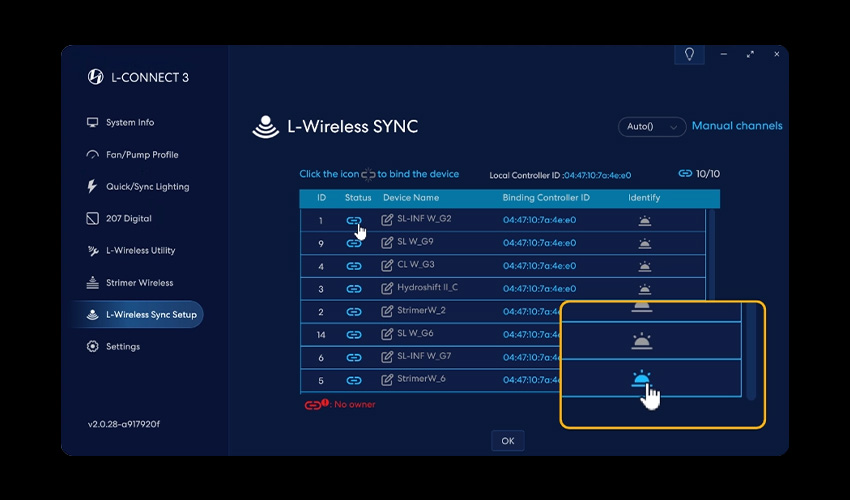850x500 pixels.
Task: Click the L-Wireless SYNC title icon
Action: (265, 127)
